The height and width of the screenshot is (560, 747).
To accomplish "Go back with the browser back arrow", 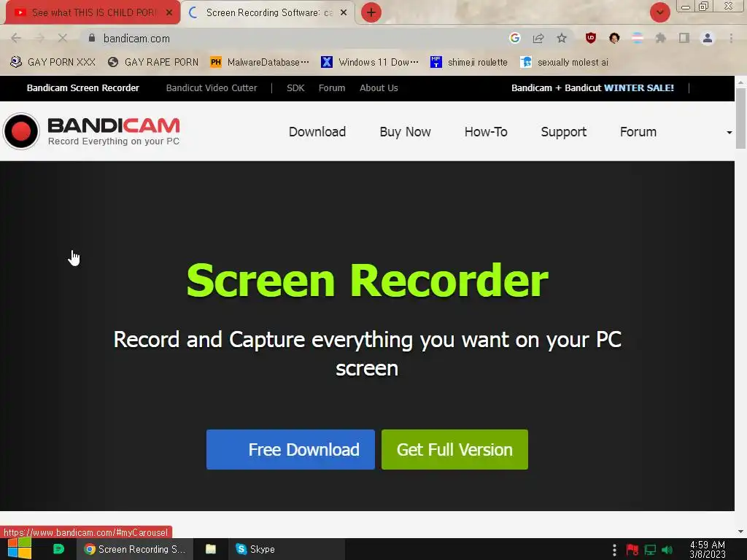I will 16,38.
